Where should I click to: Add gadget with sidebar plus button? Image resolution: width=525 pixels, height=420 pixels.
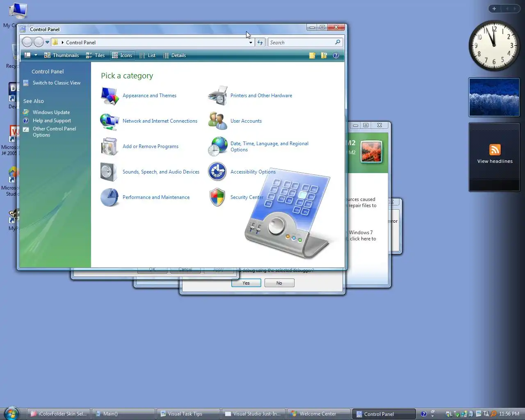(x=494, y=9)
